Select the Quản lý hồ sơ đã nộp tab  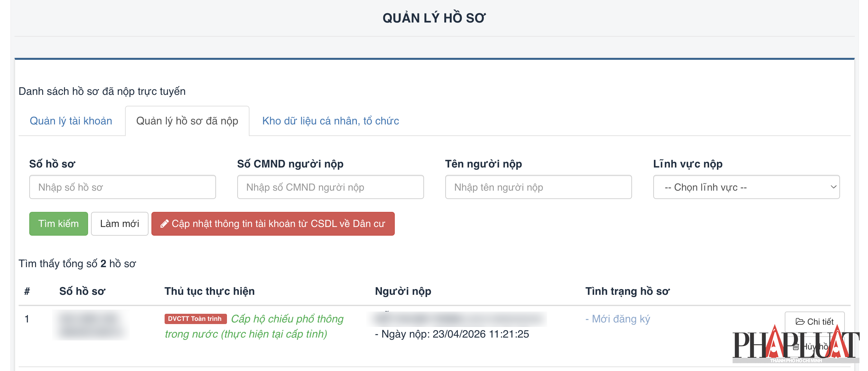(187, 121)
